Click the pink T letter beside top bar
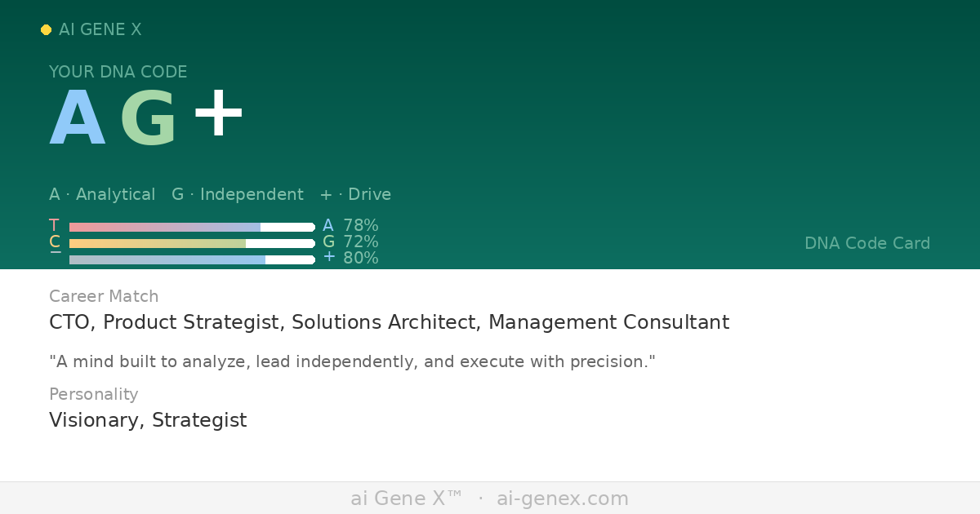This screenshot has width=980, height=514. point(54,226)
